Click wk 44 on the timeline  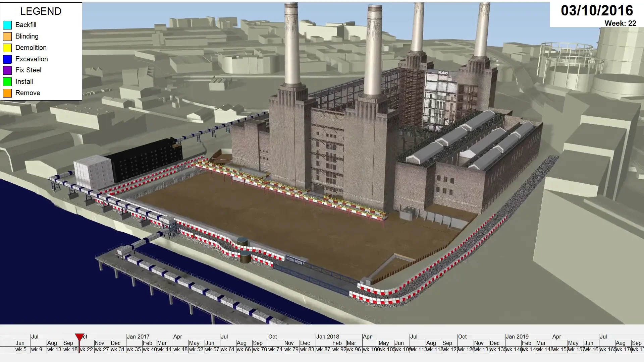click(164, 349)
